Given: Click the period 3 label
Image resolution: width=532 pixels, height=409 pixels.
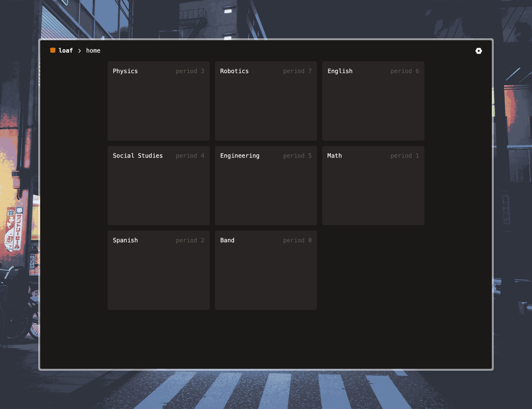Looking at the screenshot, I should pos(190,71).
